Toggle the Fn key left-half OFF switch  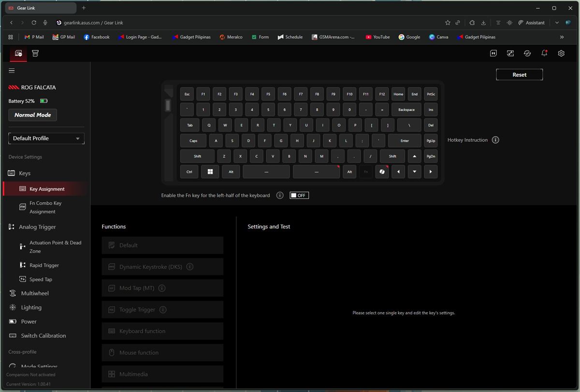point(299,196)
